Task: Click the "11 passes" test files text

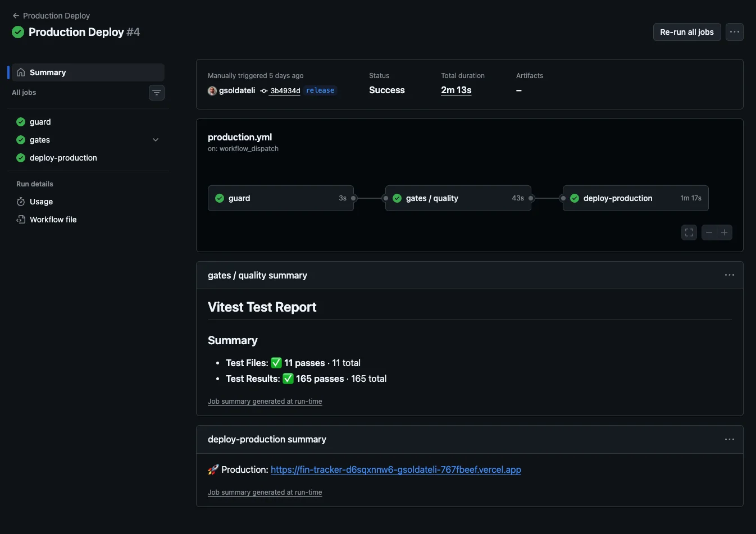Action: coord(304,363)
